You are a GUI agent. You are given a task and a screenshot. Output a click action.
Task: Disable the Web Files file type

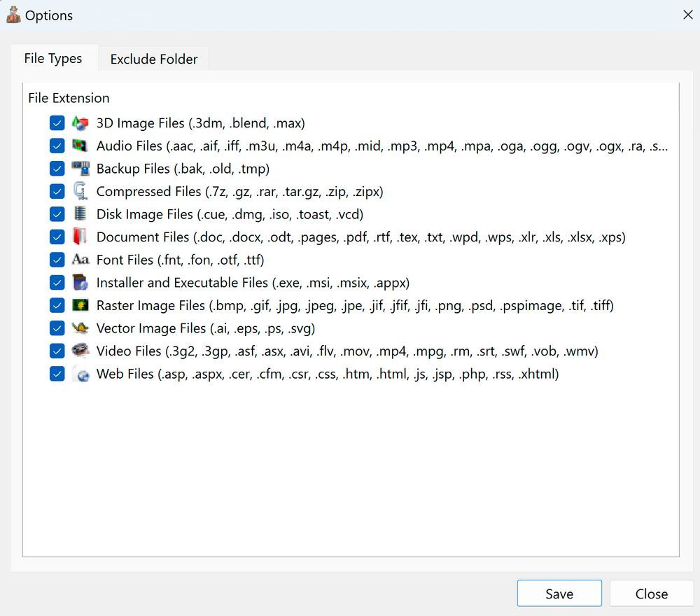pyautogui.click(x=57, y=374)
